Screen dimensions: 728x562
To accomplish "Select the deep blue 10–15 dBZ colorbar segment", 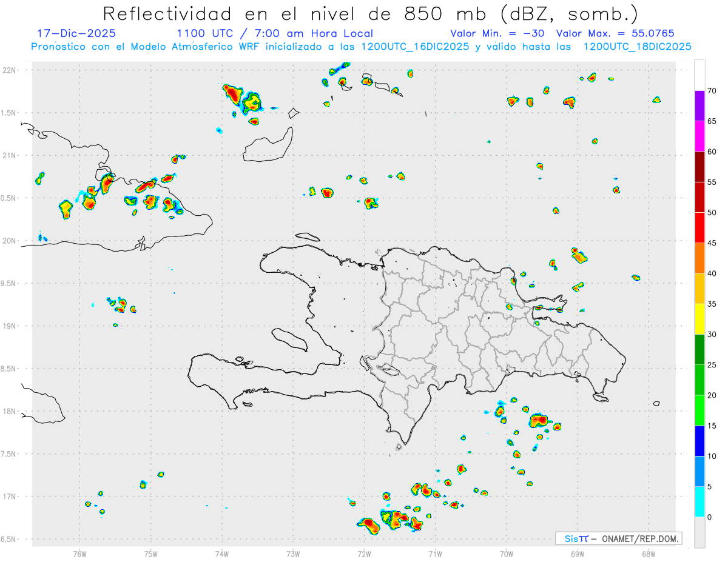I will click(x=699, y=441).
